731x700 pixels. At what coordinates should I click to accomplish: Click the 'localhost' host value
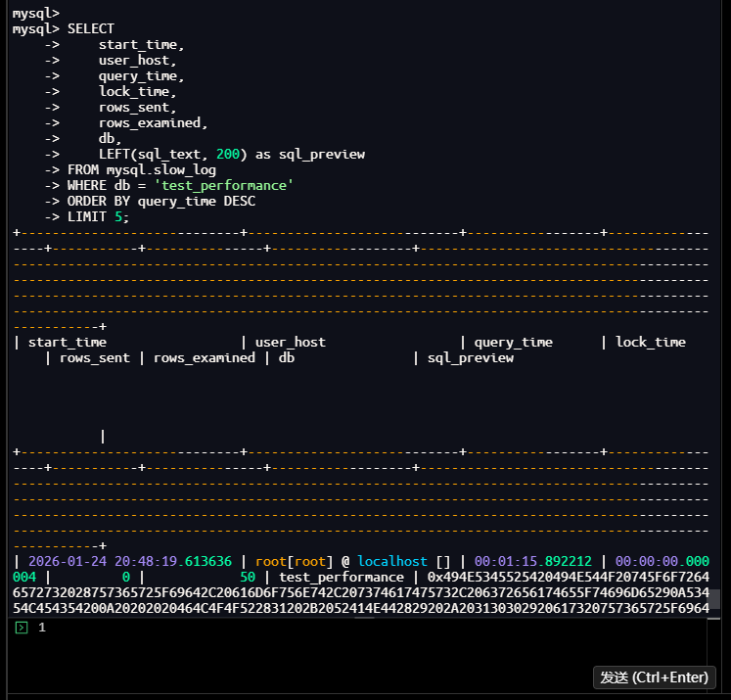click(x=392, y=561)
